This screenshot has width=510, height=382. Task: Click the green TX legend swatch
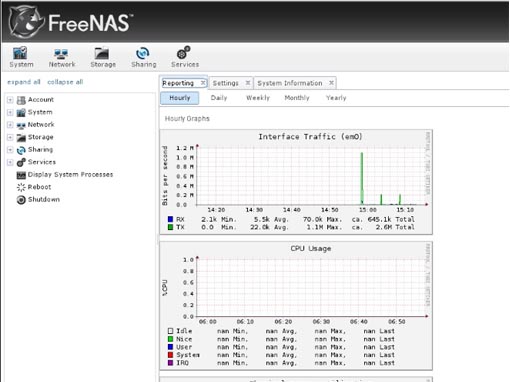pos(170,227)
